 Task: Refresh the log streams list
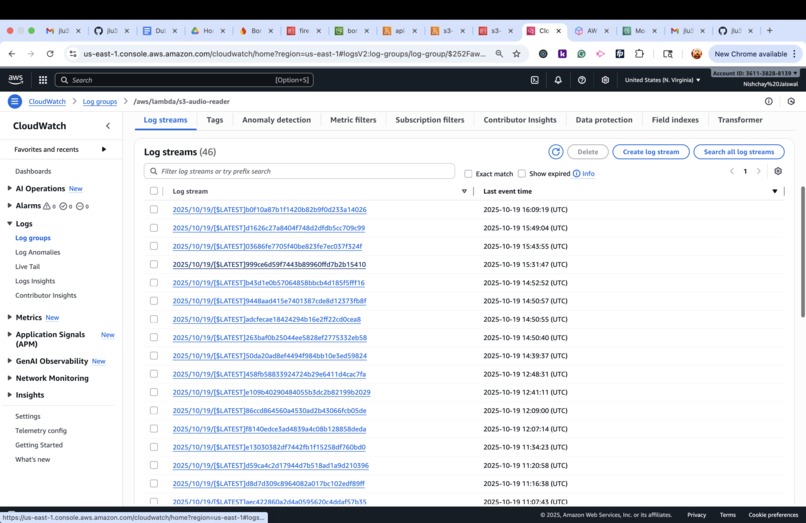pyautogui.click(x=555, y=152)
